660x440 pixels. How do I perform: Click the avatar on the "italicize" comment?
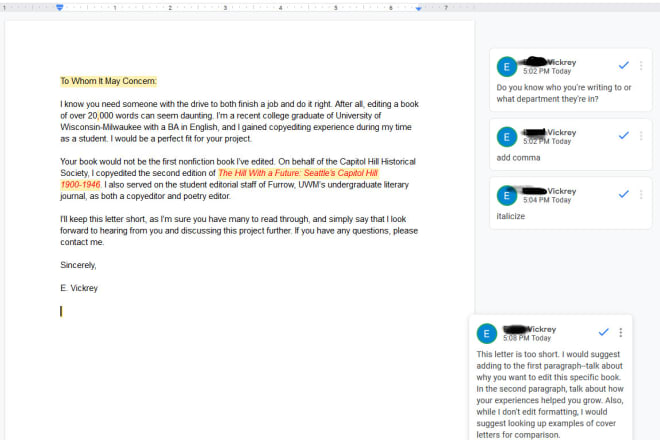[x=507, y=194]
